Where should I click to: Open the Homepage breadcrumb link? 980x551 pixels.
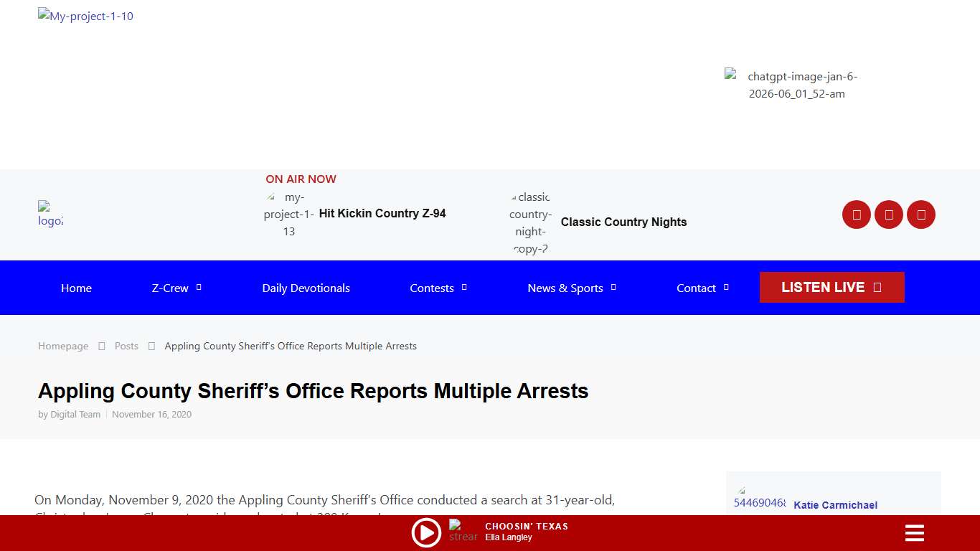tap(63, 346)
